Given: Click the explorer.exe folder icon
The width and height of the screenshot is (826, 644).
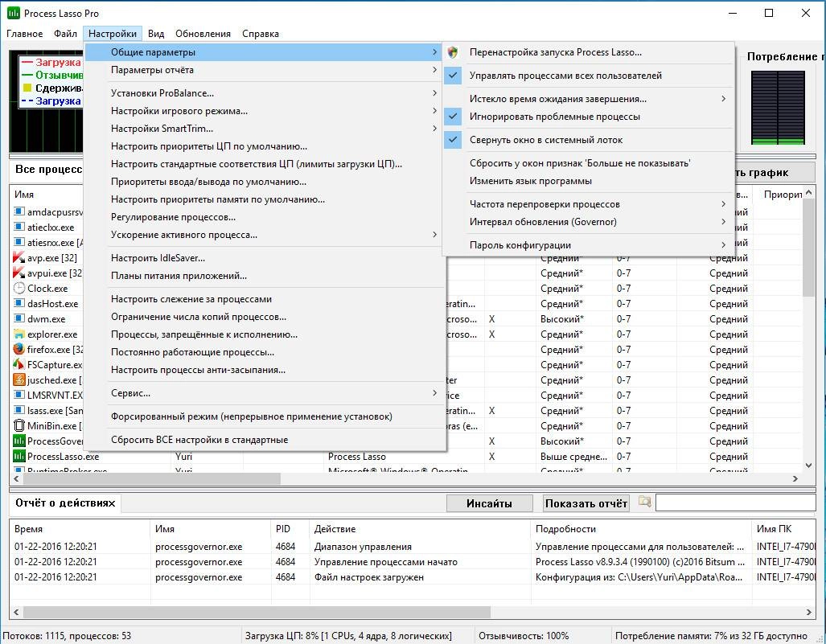Looking at the screenshot, I should pos(19,334).
